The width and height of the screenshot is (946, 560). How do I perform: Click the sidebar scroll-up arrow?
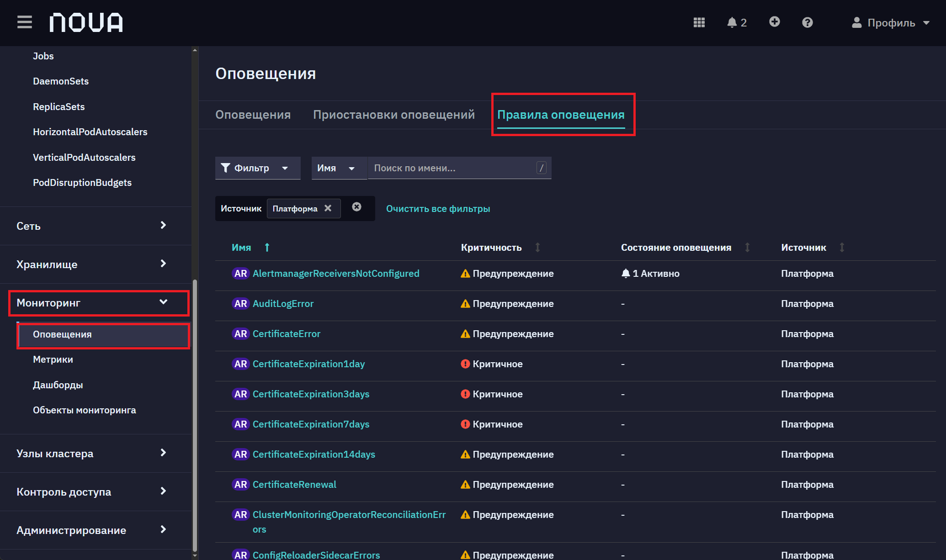coord(195,50)
